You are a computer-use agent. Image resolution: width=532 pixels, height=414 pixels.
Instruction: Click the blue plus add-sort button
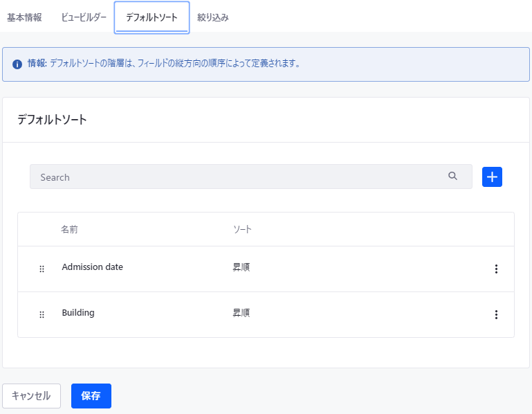(x=492, y=177)
